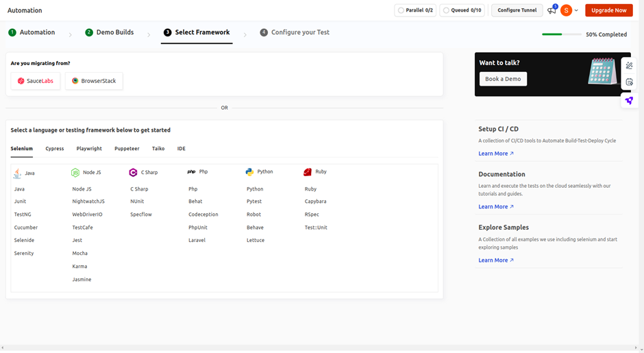Select the Pytest framework option
The width and height of the screenshot is (644, 353).
coord(255,202)
